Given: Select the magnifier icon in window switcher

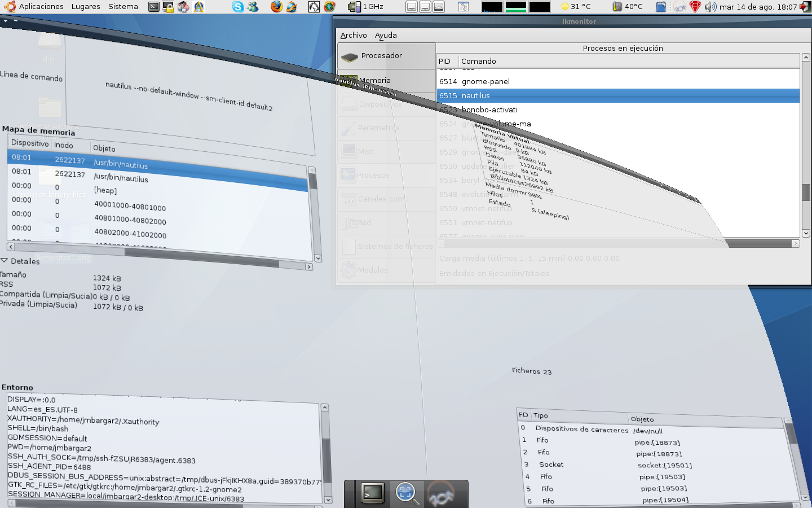Looking at the screenshot, I should (406, 493).
